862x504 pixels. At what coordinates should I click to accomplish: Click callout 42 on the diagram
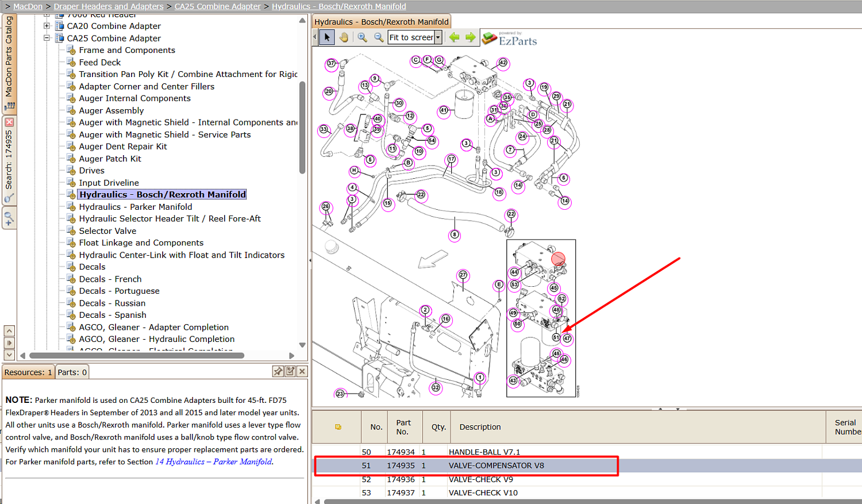pyautogui.click(x=503, y=63)
